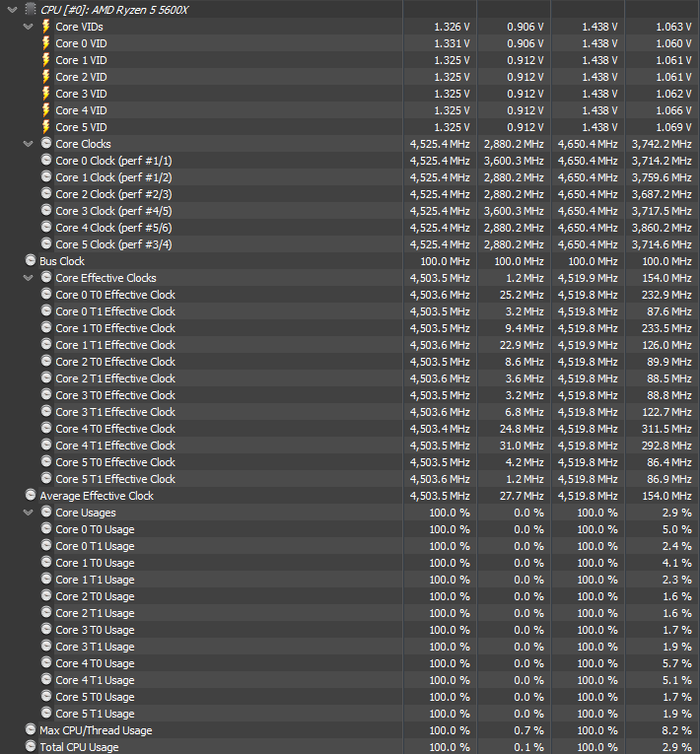
Task: Collapse the Core Effective Clocks group
Action: 29,278
